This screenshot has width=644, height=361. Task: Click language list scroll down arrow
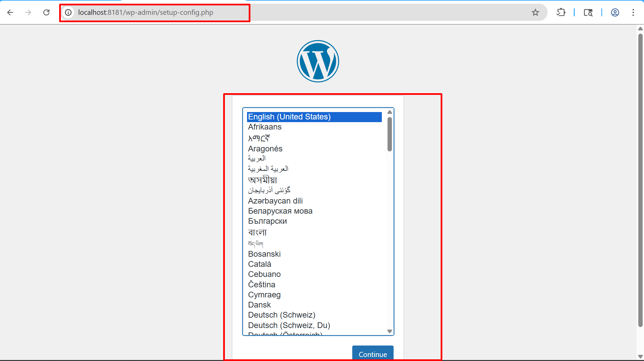click(390, 331)
